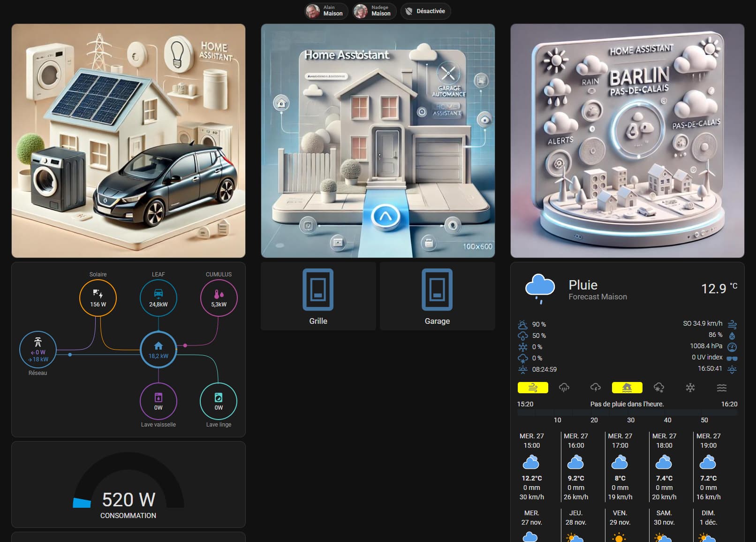
Task: Toggle the Grille gate switch
Action: (318, 296)
